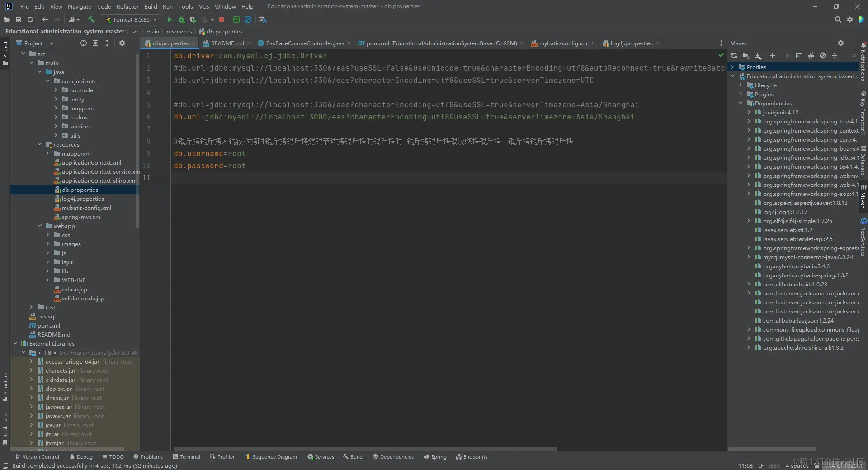The image size is (868, 470).
Task: Open the Tomcat 8.5.85 run configuration dropdown
Action: (131, 19)
